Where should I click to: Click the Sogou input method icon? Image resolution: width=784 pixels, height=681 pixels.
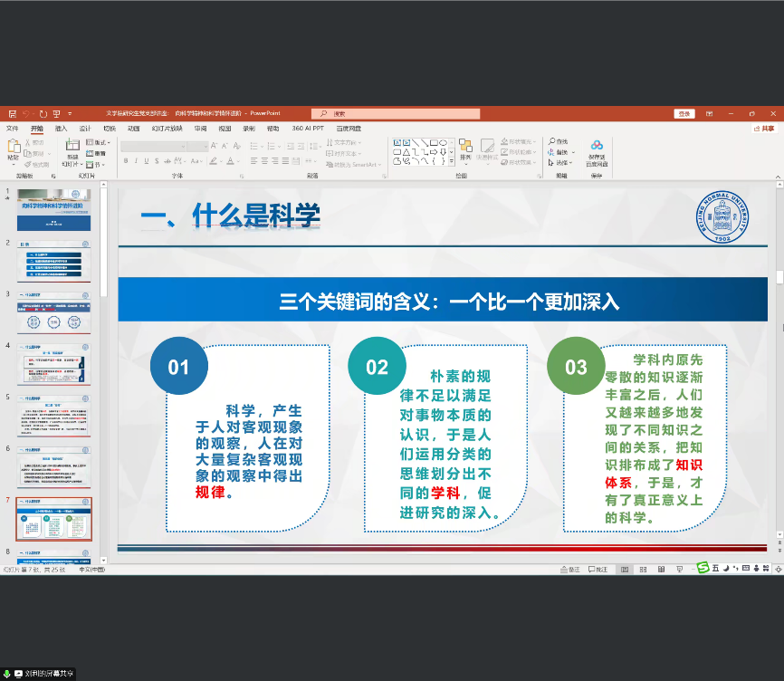tap(702, 568)
